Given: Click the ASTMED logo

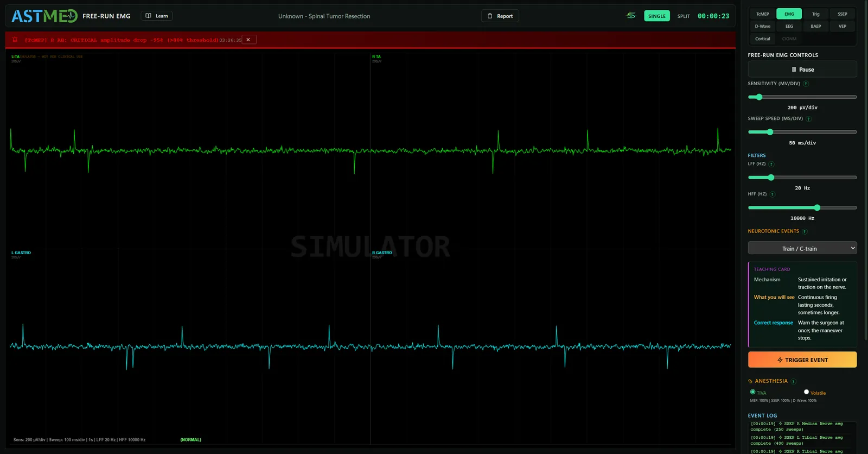Looking at the screenshot, I should tap(44, 16).
